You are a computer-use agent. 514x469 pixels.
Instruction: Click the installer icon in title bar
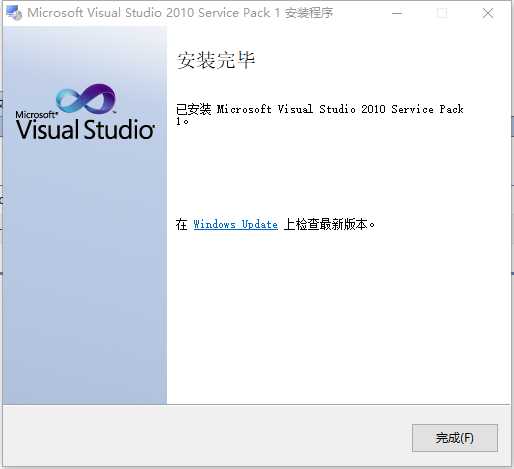tap(14, 13)
